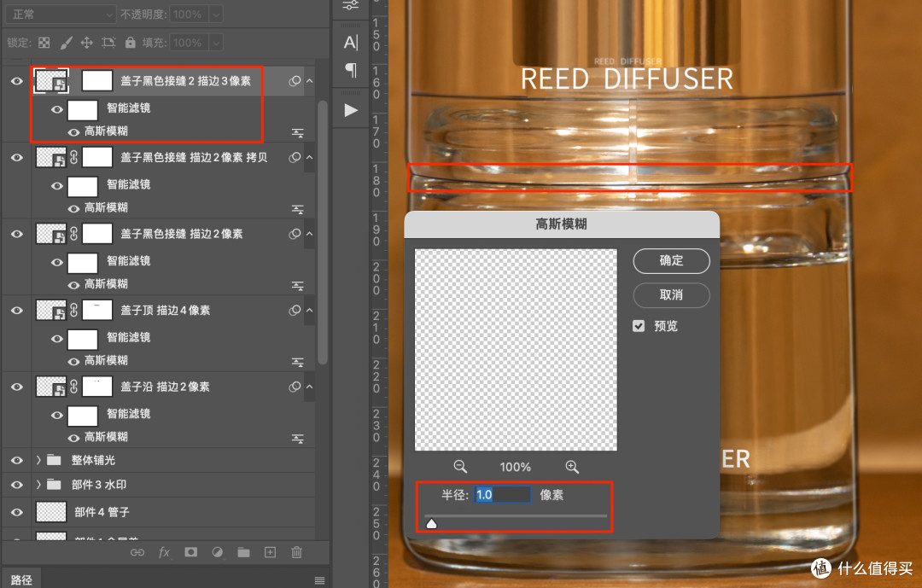
Task: Collapse filters of 盖子沿 描边2像素 layer
Action: click(x=309, y=387)
